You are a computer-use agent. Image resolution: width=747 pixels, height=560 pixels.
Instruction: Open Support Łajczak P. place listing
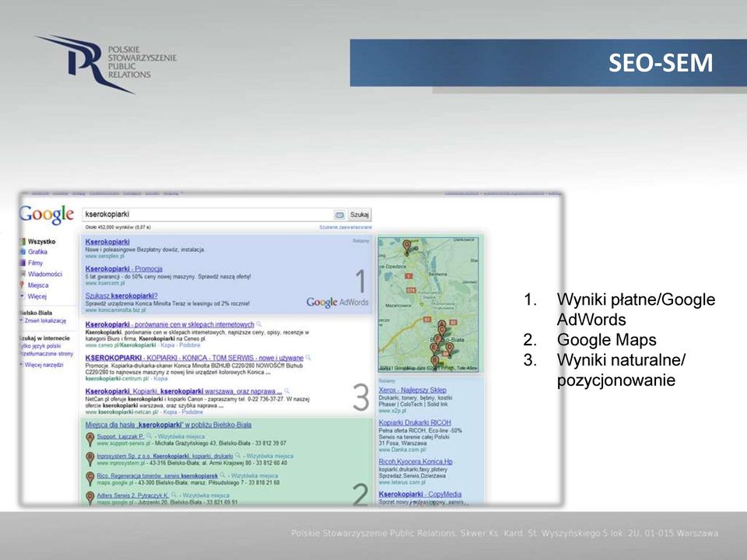tap(121, 436)
